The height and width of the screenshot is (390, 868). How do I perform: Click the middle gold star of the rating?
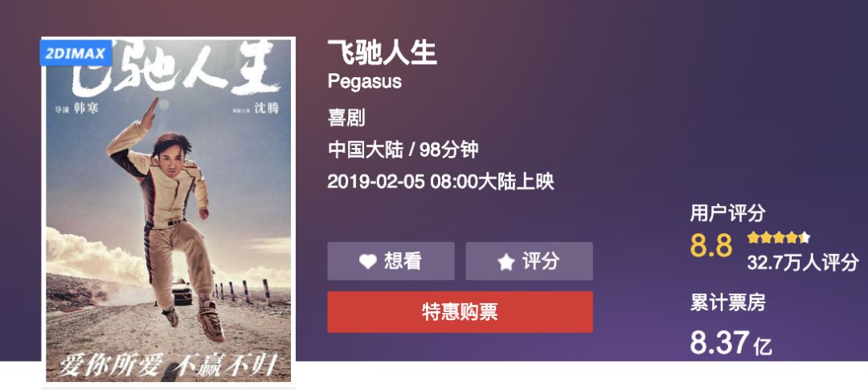(x=779, y=238)
